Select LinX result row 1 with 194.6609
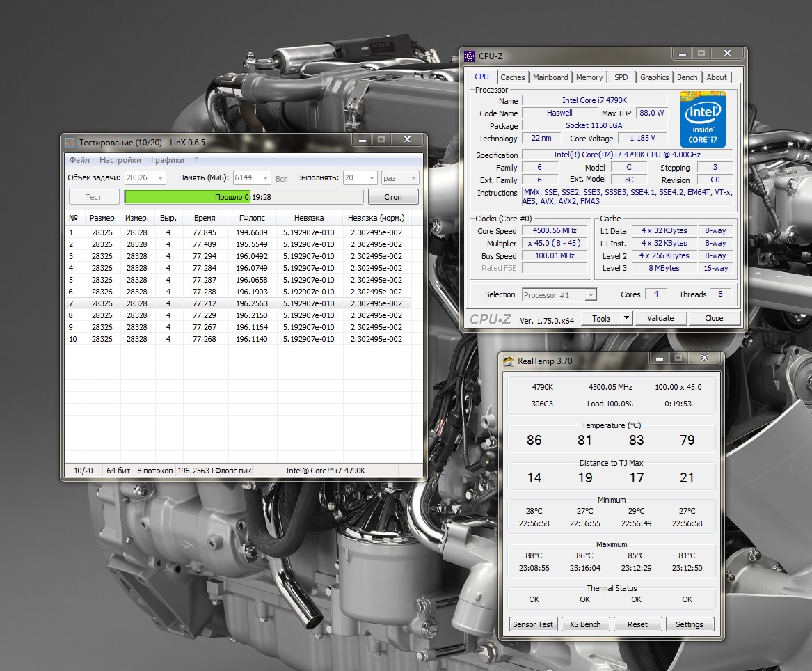Image resolution: width=812 pixels, height=671 pixels. [x=238, y=232]
